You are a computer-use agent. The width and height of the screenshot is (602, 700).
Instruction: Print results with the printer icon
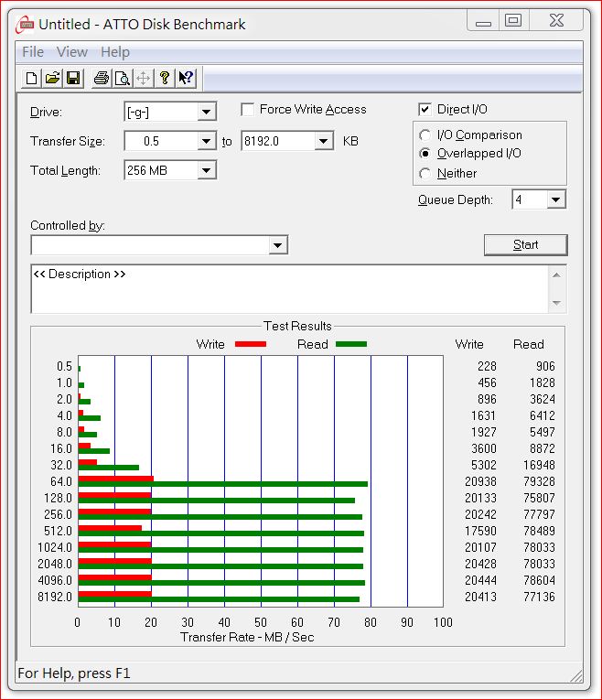coord(101,79)
